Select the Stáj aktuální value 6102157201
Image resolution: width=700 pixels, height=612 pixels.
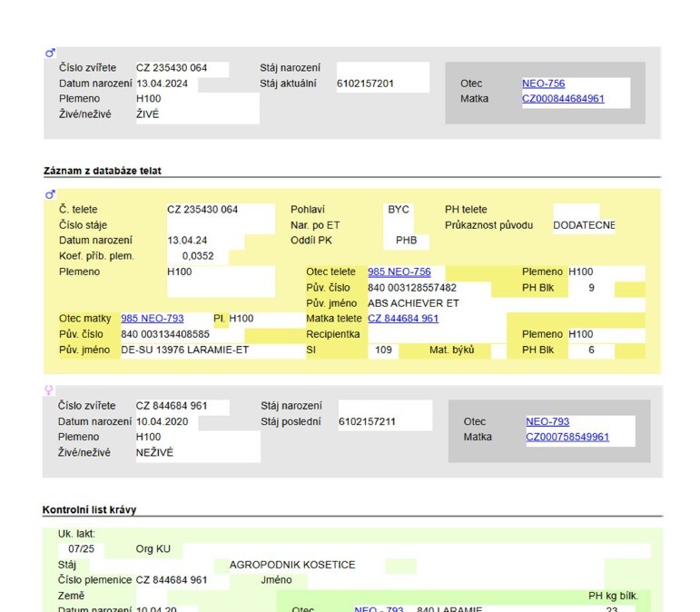pyautogui.click(x=365, y=84)
